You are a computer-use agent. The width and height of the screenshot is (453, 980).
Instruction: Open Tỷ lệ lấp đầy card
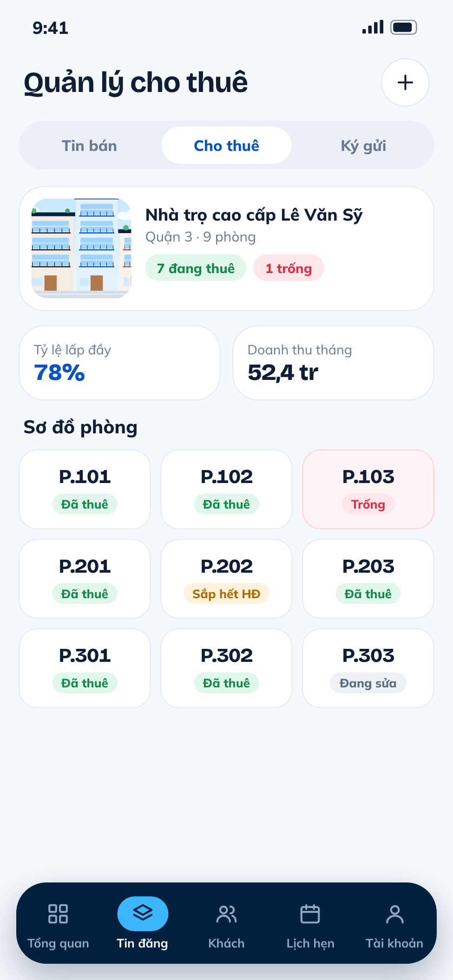(119, 363)
